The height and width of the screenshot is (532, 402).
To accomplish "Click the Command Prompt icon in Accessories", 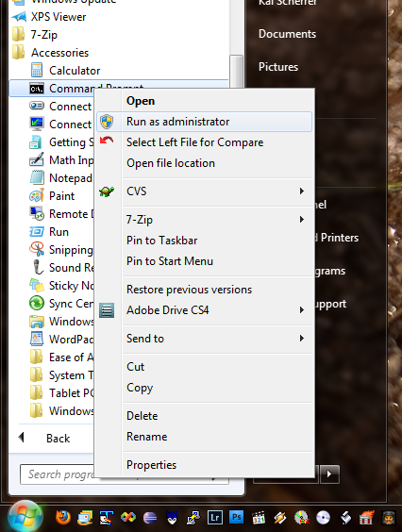I will click(x=36, y=89).
